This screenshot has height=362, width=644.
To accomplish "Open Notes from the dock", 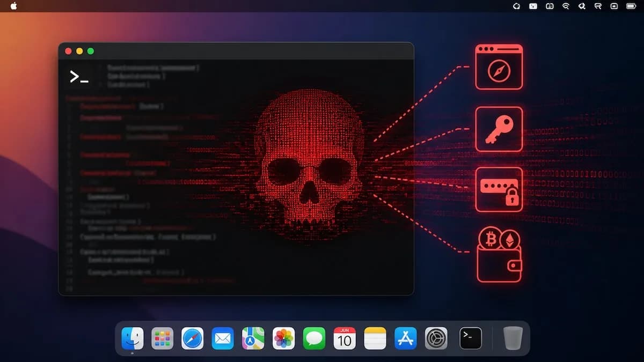I will point(375,338).
